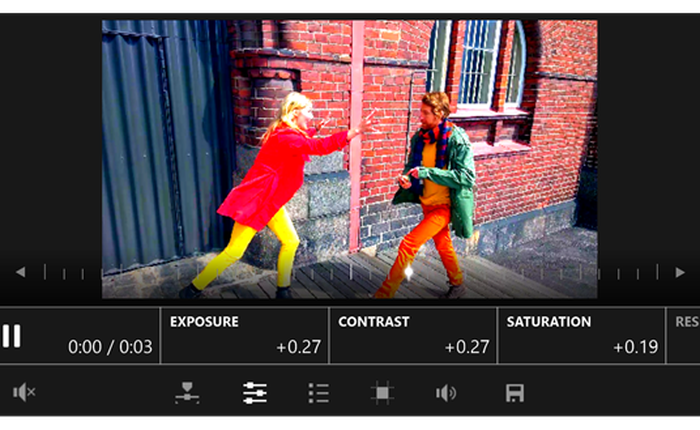The width and height of the screenshot is (700, 430).
Task: Save the video with floppy disk icon
Action: click(515, 393)
